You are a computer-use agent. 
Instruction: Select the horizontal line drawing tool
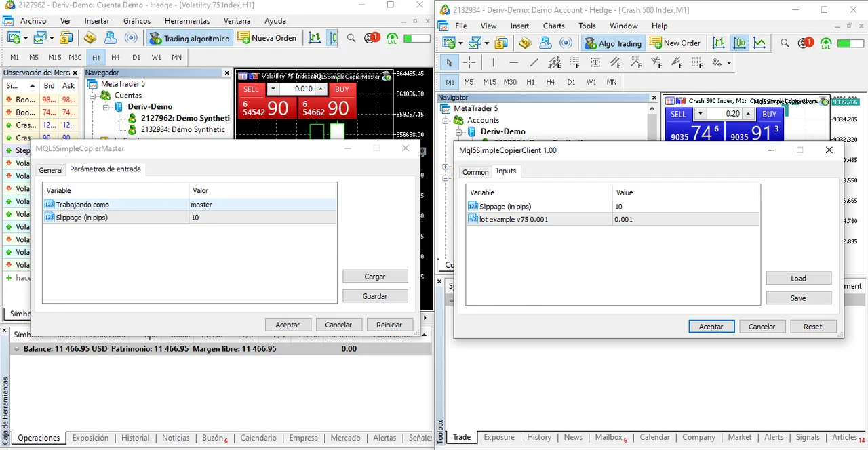(x=513, y=62)
